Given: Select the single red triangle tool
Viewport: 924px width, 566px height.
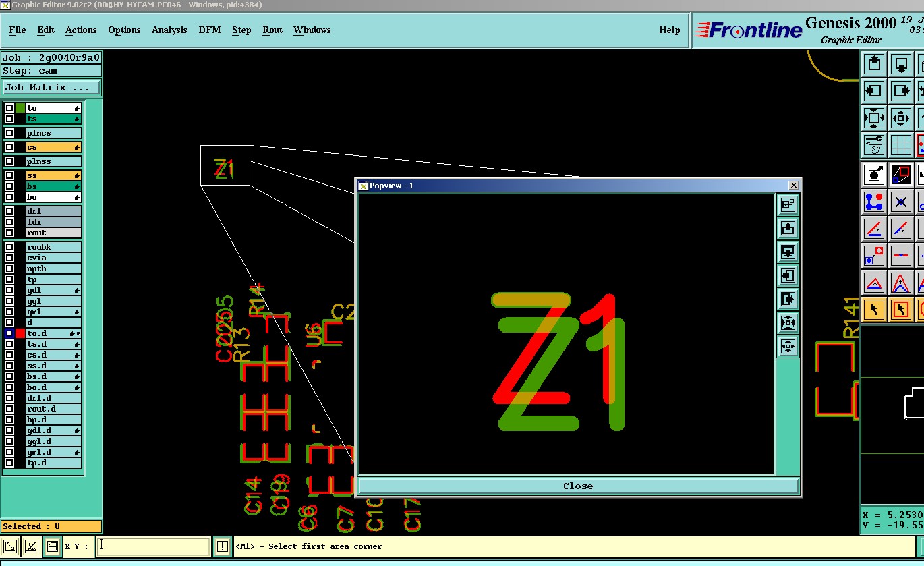Looking at the screenshot, I should click(874, 283).
